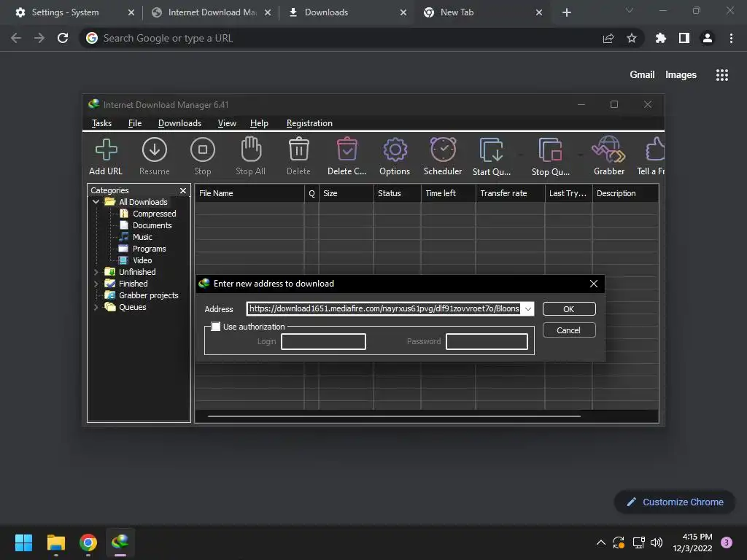Bookmark this tab with star icon
The width and height of the screenshot is (747, 560).
click(x=631, y=38)
